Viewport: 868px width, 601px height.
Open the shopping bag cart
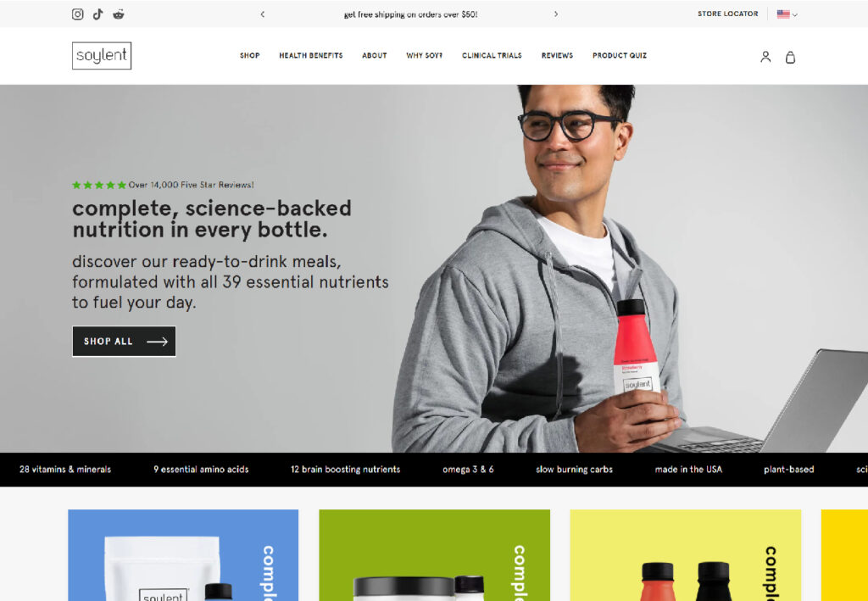791,57
